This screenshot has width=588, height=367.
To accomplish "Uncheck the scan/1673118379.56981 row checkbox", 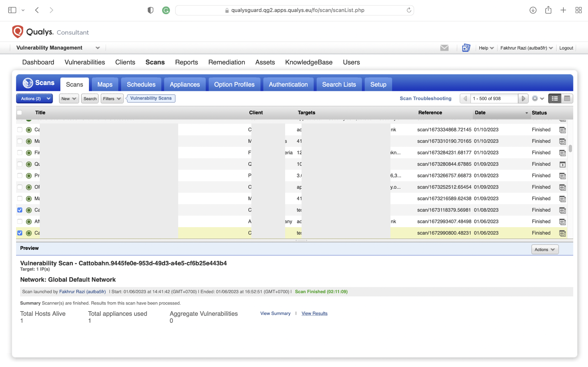I will (20, 210).
